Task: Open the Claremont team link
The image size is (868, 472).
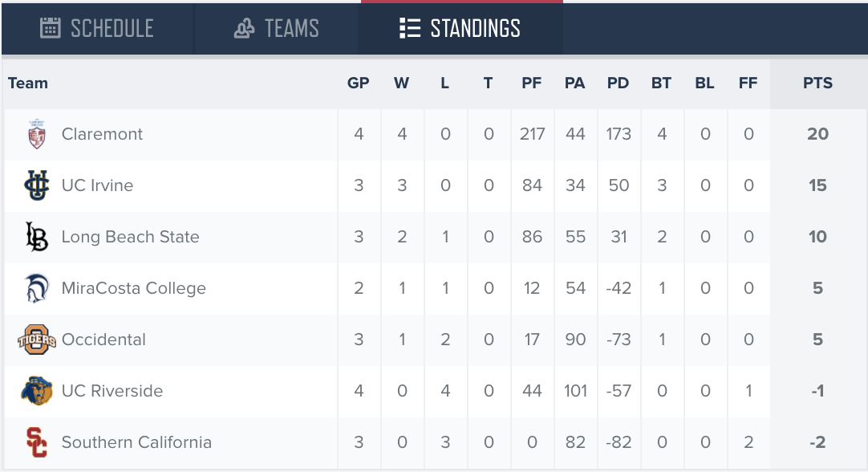Action: (x=102, y=134)
